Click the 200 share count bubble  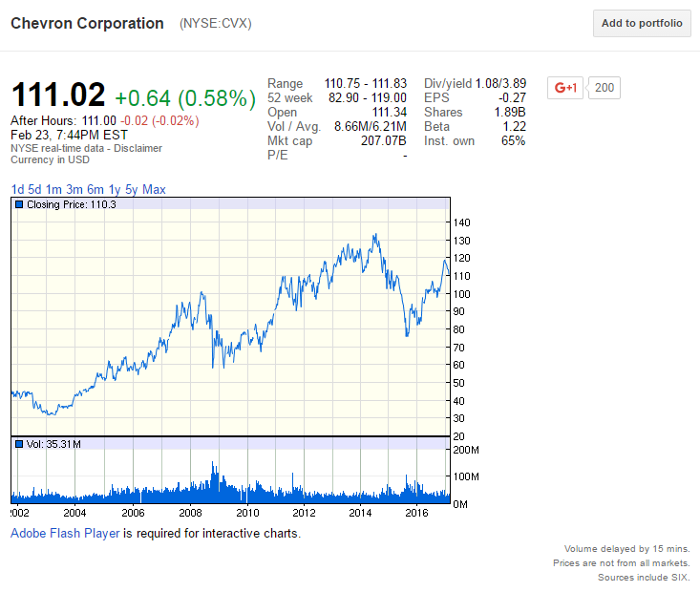click(x=604, y=88)
